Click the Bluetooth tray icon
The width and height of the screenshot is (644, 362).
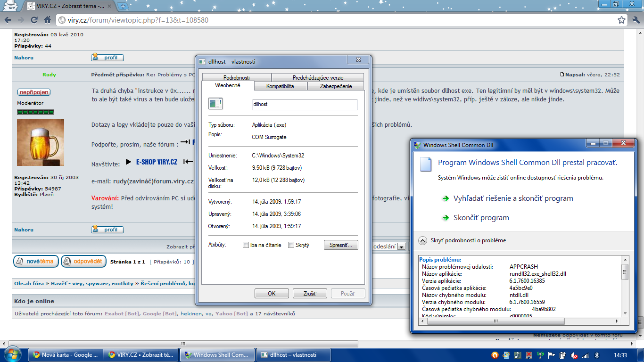(596, 355)
